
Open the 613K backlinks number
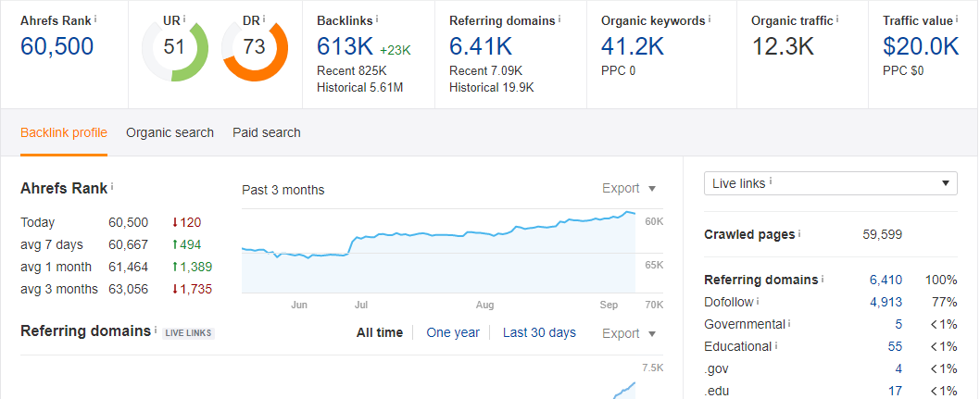click(x=346, y=46)
